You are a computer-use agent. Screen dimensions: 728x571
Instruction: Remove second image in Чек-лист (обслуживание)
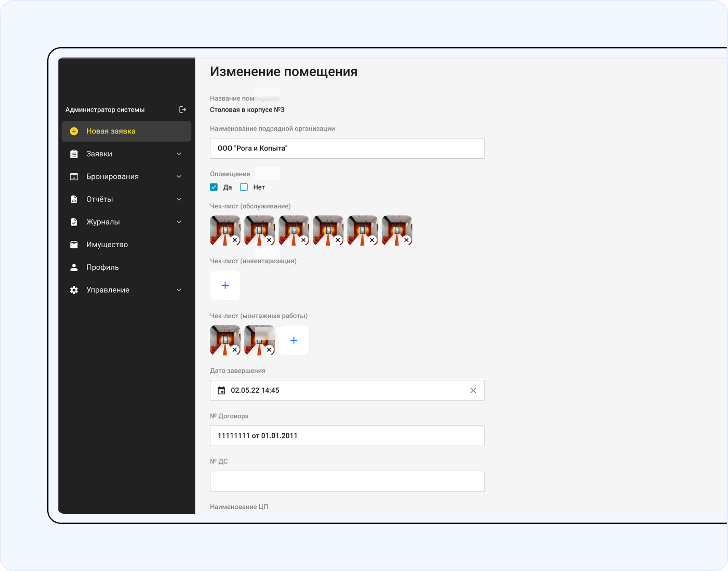click(269, 240)
